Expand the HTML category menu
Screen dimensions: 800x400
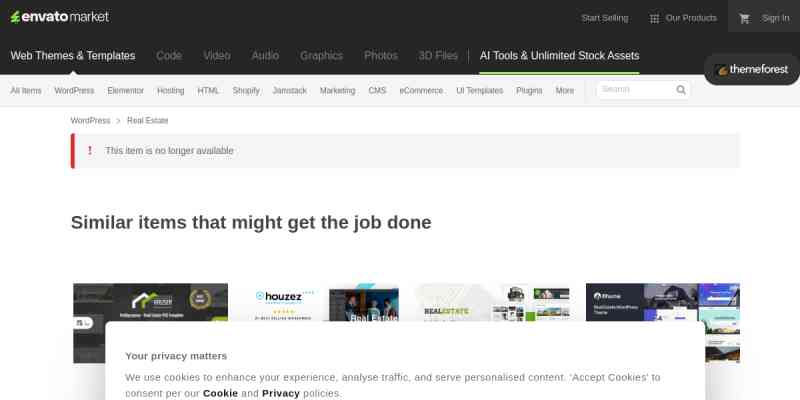208,91
